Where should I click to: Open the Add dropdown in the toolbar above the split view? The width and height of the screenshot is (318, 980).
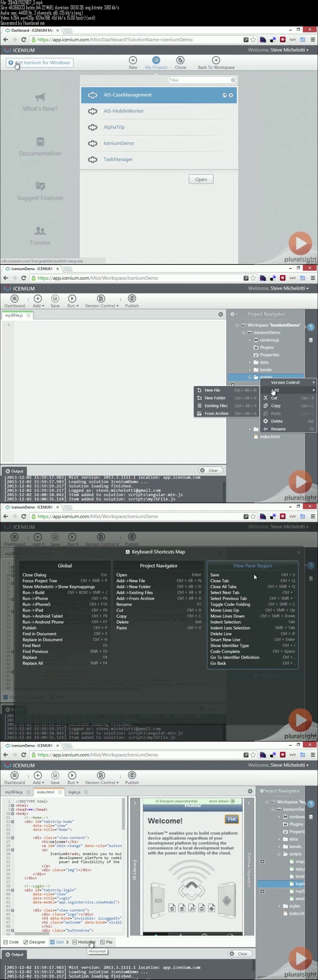point(38,778)
